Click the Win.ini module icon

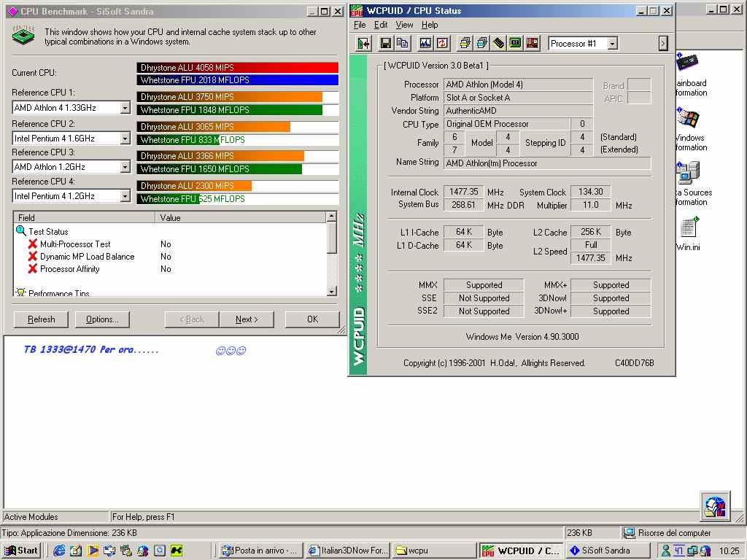pyautogui.click(x=689, y=227)
